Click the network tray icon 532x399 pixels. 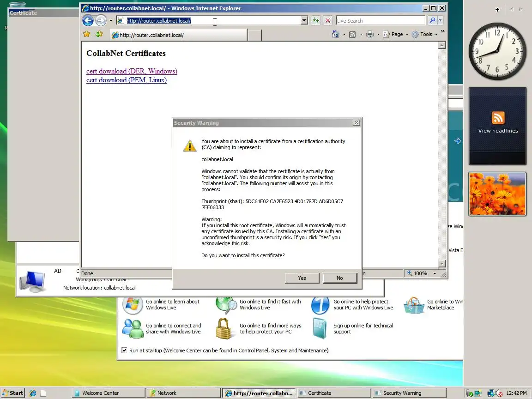(490, 393)
